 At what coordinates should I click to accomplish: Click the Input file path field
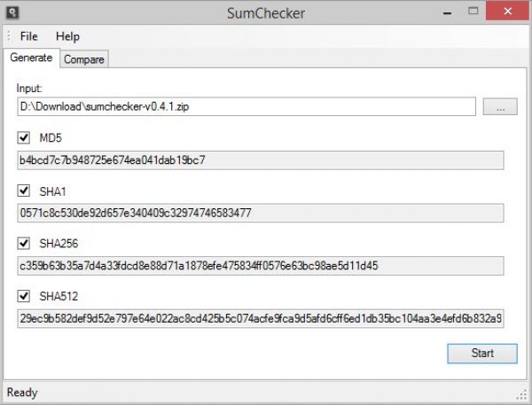click(246, 106)
